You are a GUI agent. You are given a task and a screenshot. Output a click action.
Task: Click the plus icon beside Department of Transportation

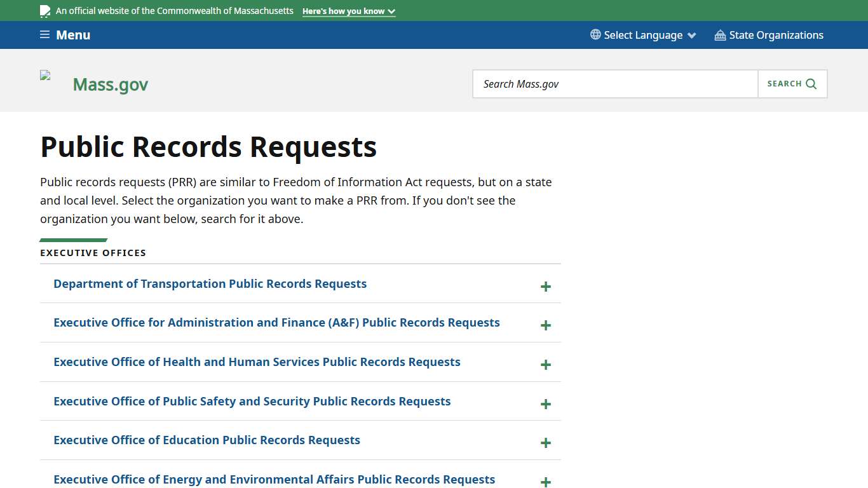[545, 287]
